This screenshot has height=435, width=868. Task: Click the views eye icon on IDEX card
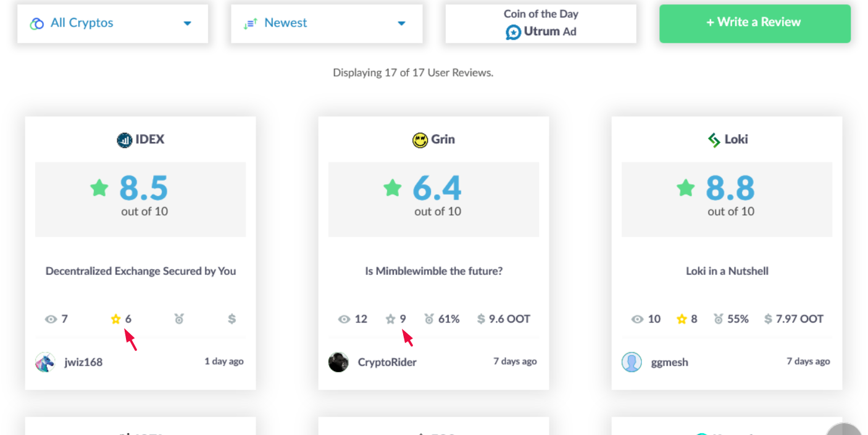pyautogui.click(x=51, y=319)
